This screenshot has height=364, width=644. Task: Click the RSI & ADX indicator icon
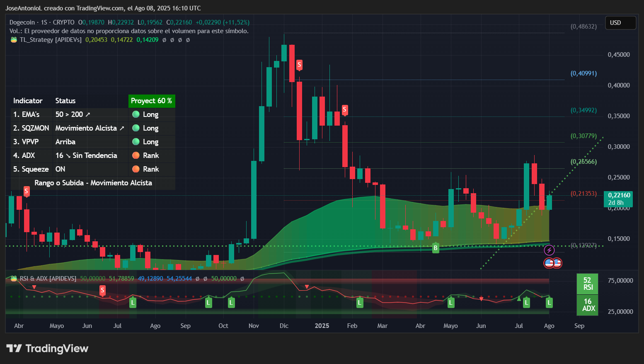(14, 279)
